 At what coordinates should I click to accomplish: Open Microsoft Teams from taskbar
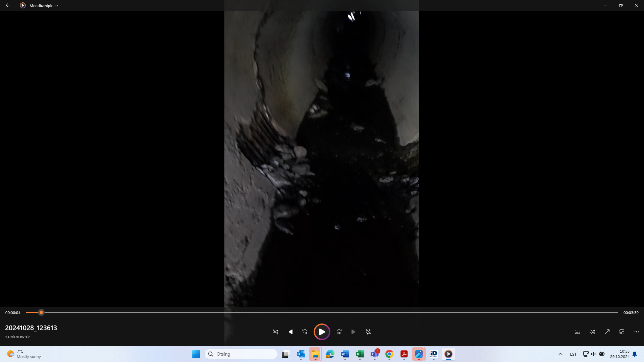[374, 354]
